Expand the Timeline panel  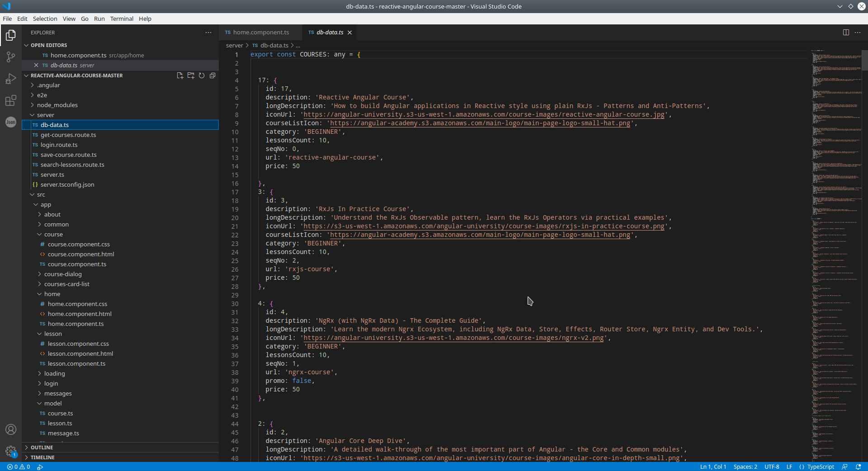coord(121,457)
